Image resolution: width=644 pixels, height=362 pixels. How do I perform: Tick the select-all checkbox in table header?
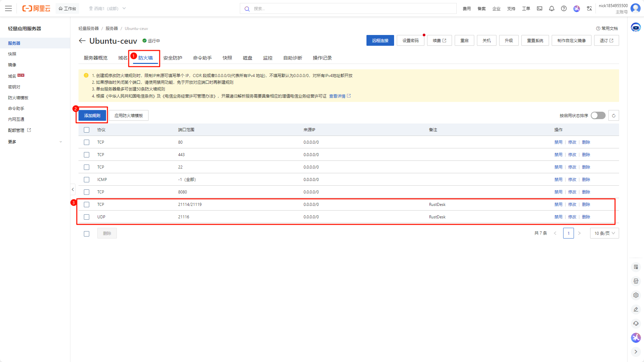click(87, 130)
